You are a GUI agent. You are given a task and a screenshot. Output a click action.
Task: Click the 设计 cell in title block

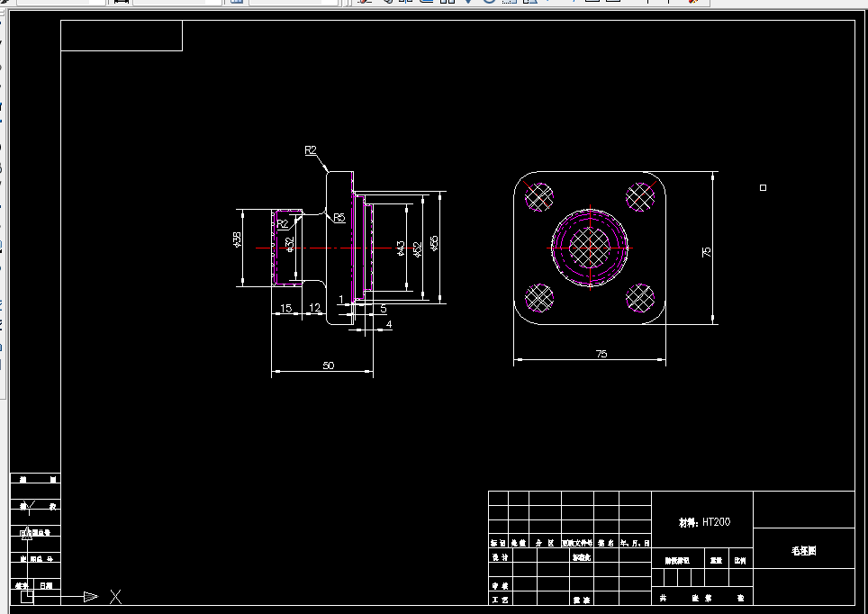500,557
